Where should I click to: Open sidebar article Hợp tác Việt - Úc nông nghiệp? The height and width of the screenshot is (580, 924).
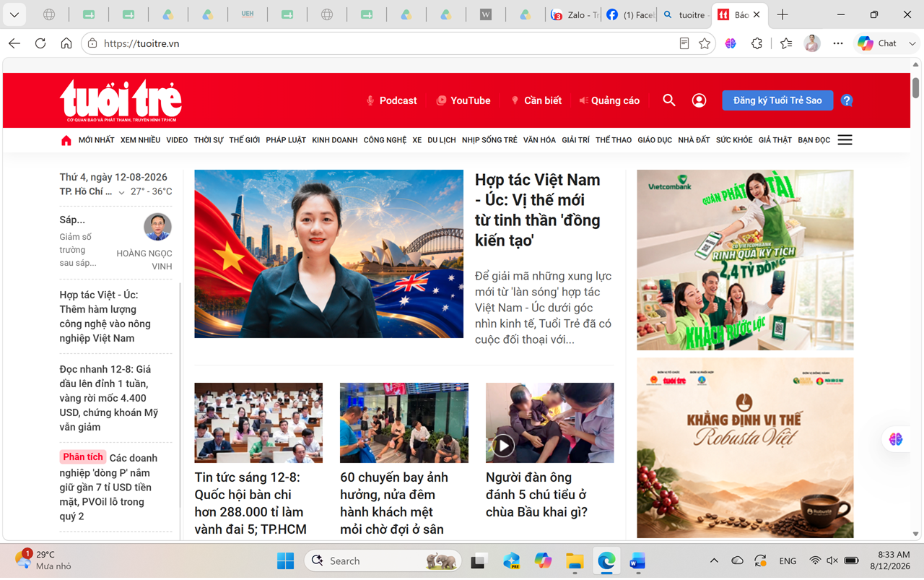[105, 316]
